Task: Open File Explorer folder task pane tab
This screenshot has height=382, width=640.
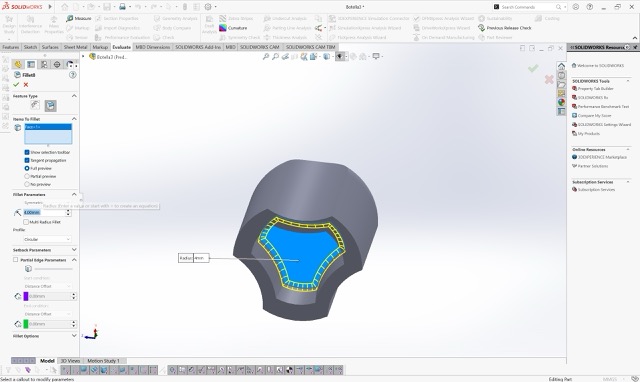Action: [561, 84]
